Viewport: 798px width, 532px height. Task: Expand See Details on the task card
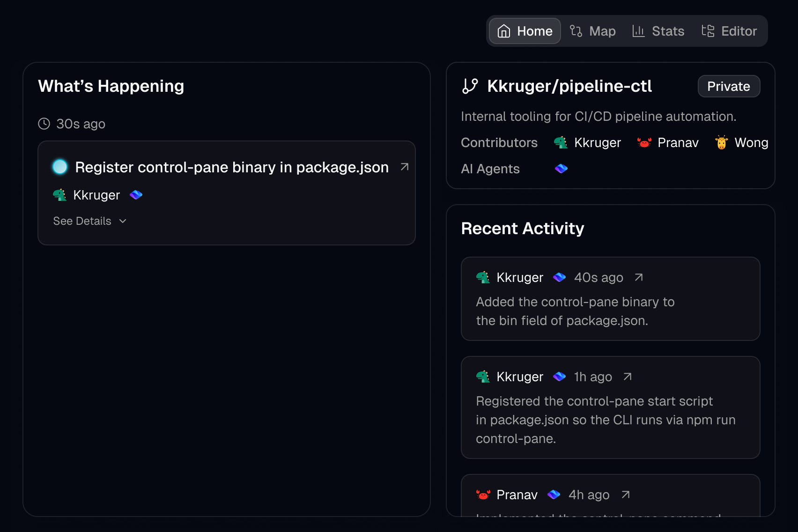90,221
